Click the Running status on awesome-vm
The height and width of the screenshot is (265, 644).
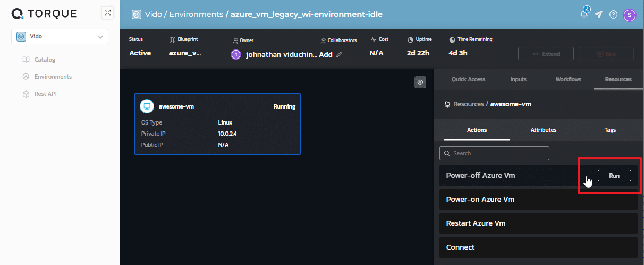point(284,106)
